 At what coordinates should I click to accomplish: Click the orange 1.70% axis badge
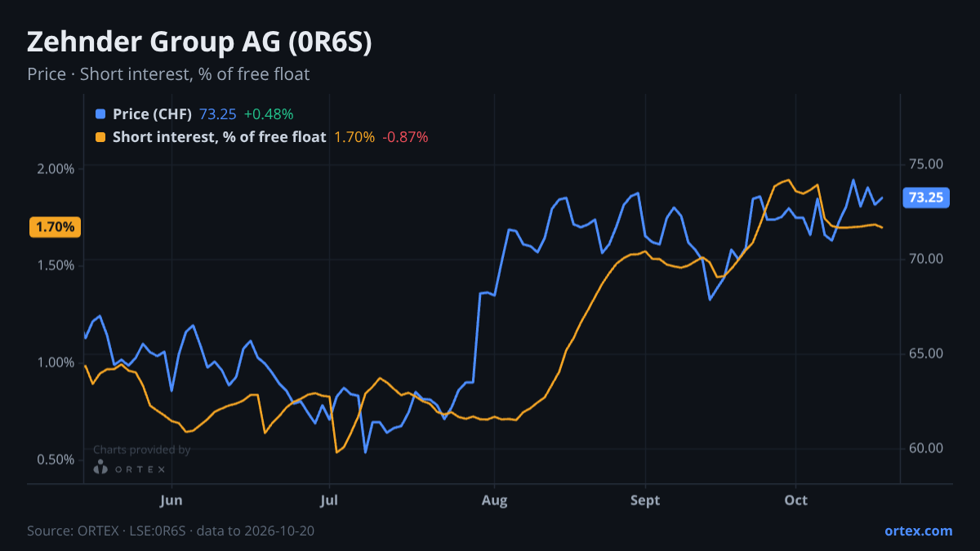[x=55, y=227]
